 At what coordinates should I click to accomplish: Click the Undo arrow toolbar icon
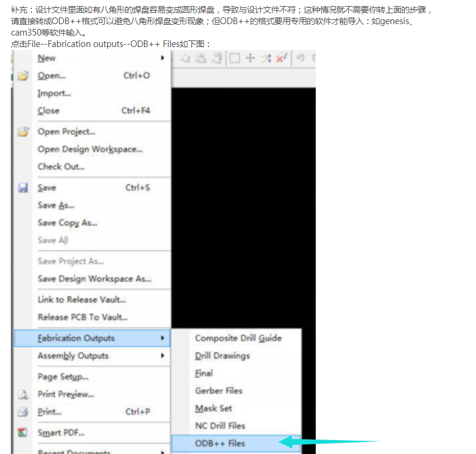pyautogui.click(x=301, y=58)
